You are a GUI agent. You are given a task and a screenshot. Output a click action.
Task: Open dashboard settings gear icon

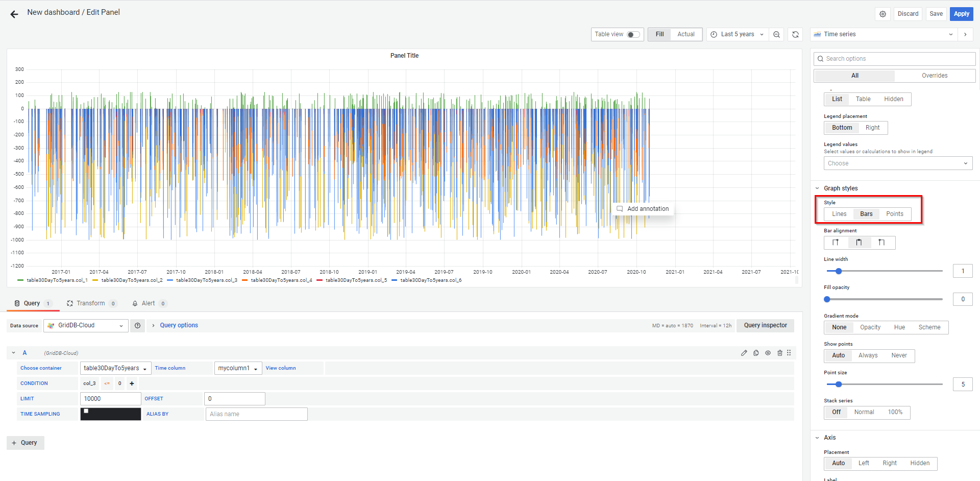tap(883, 14)
